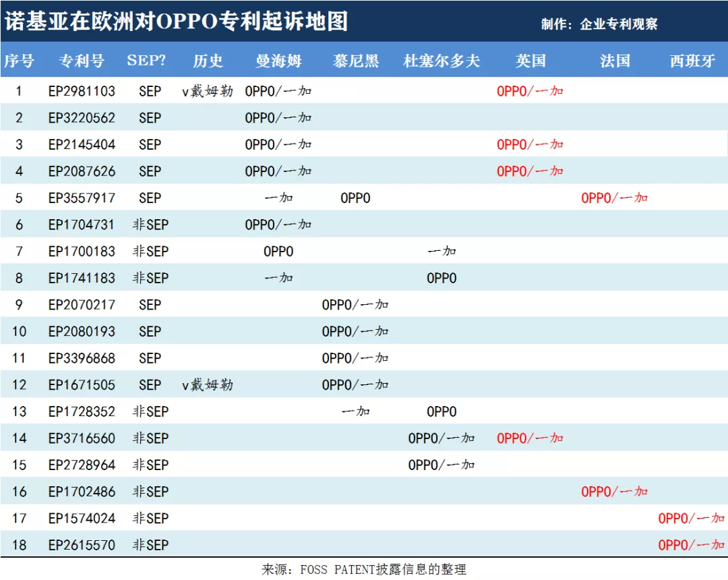
Task: Click 慕尼黑 OPPO cell in EP3557917 row
Action: (355, 198)
